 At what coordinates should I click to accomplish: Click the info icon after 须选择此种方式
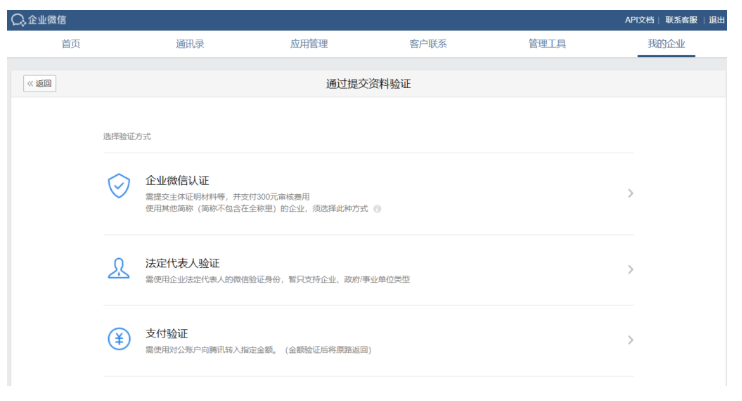click(377, 209)
